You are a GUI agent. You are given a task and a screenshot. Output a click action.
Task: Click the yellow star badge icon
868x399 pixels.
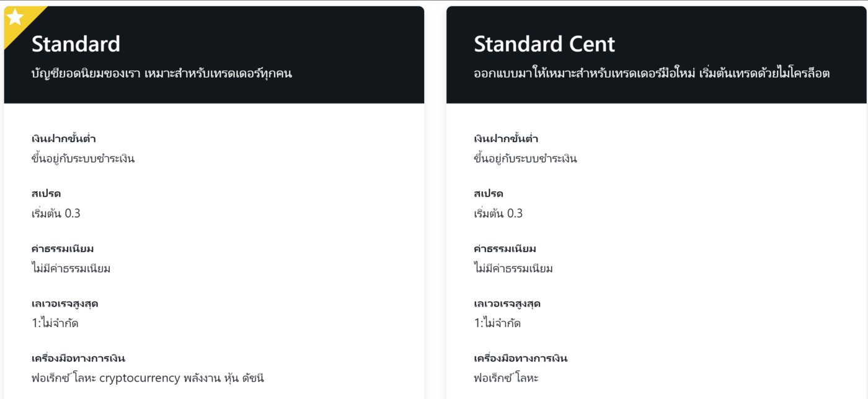pyautogui.click(x=15, y=17)
